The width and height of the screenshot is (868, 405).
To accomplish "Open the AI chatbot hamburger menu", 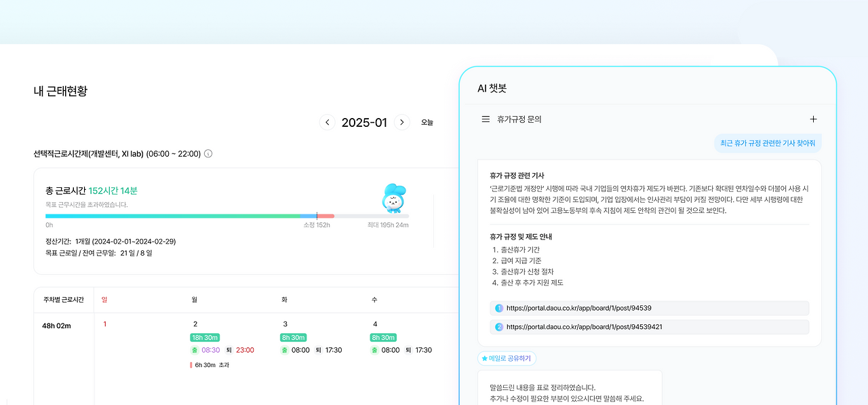I will pos(486,119).
